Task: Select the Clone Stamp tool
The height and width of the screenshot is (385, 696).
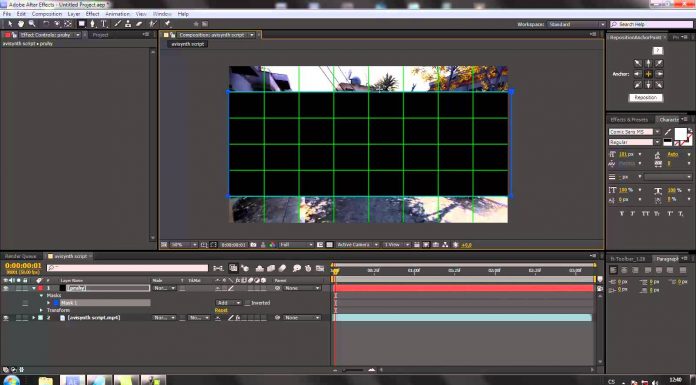Action: [x=128, y=24]
